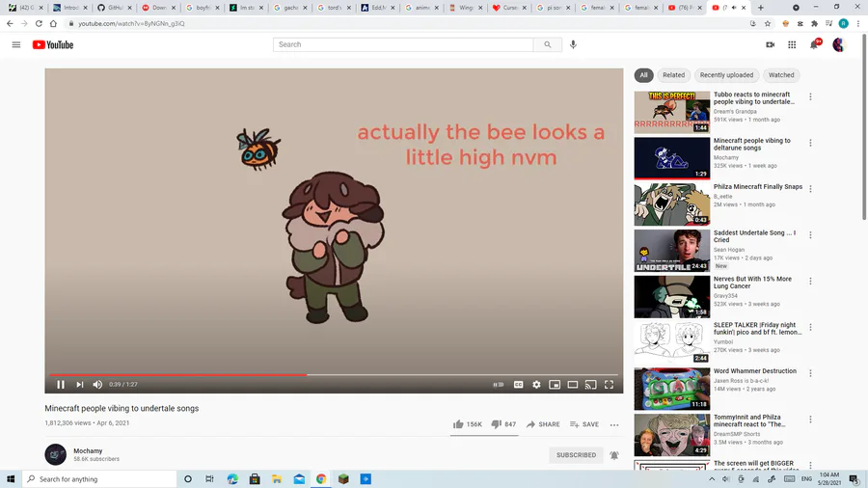This screenshot has width=868, height=488.
Task: Share the video
Action: tap(542, 424)
